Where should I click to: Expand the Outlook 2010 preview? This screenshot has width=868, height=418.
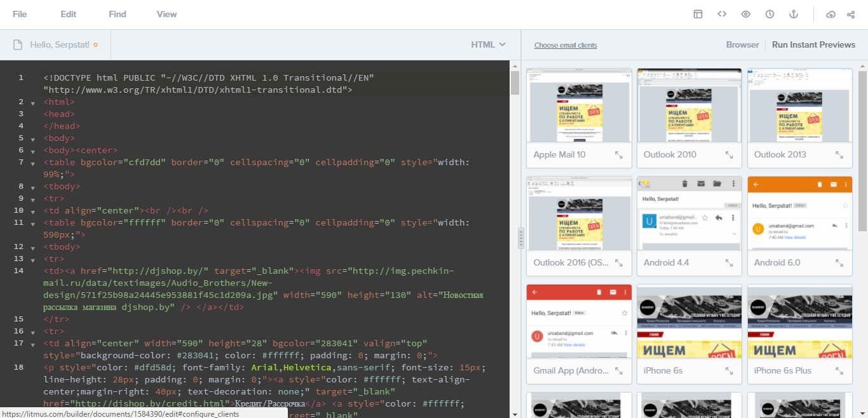point(729,154)
